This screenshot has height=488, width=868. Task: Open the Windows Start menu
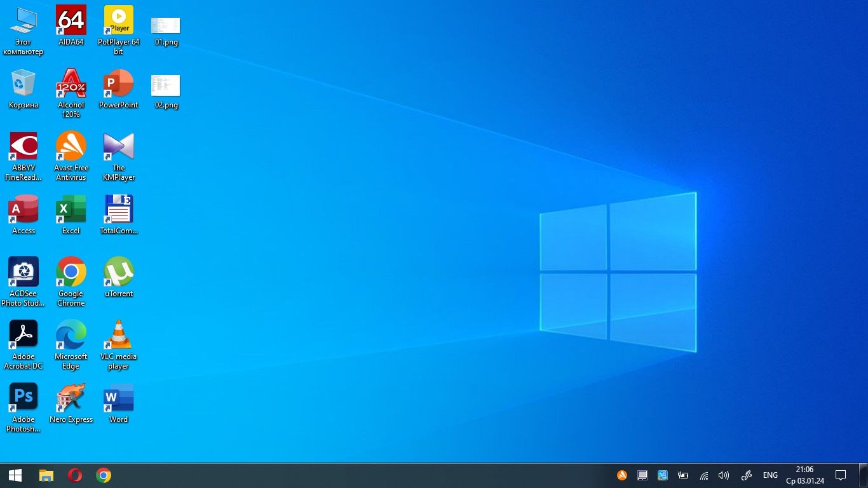(15, 475)
